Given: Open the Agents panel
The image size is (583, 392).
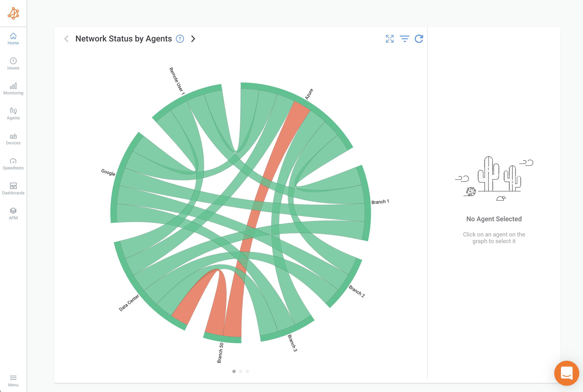Looking at the screenshot, I should click(x=13, y=113).
